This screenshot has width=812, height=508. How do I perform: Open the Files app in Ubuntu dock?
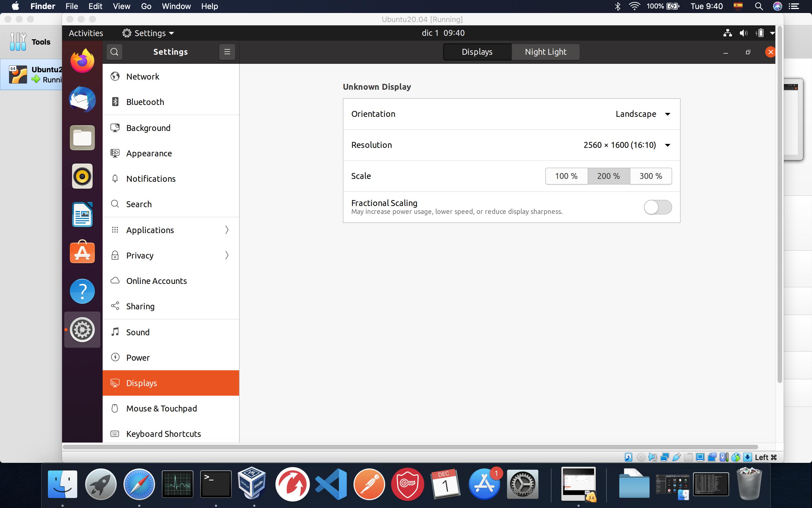82,138
